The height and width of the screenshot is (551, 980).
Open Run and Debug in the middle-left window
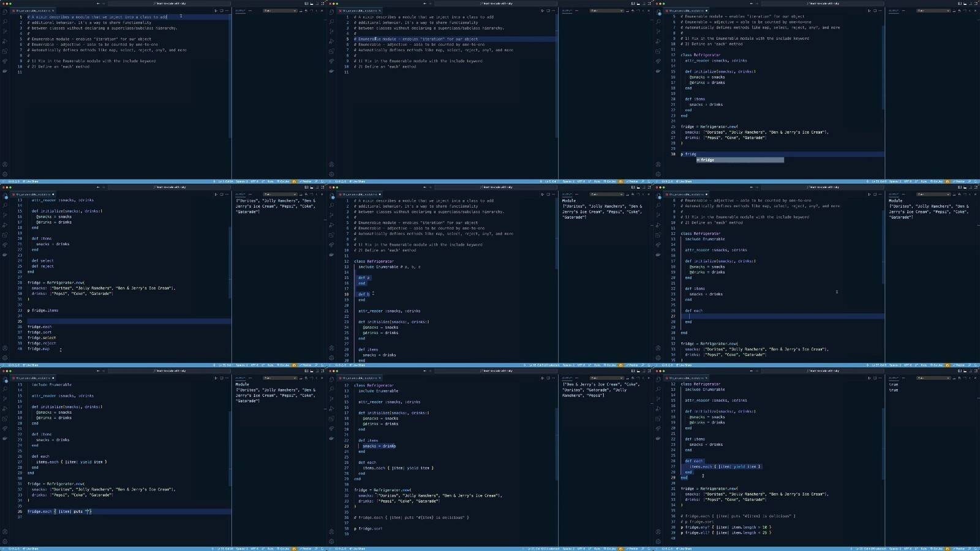pos(5,225)
